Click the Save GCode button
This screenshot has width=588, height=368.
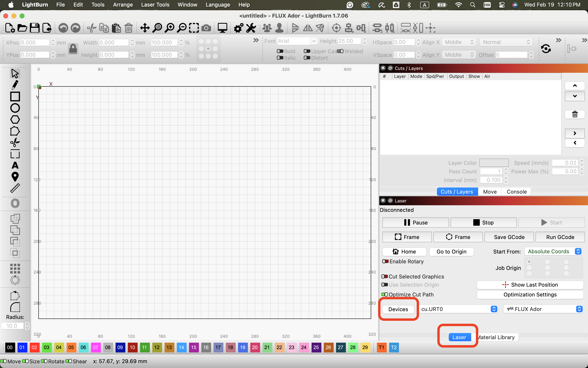click(x=509, y=237)
